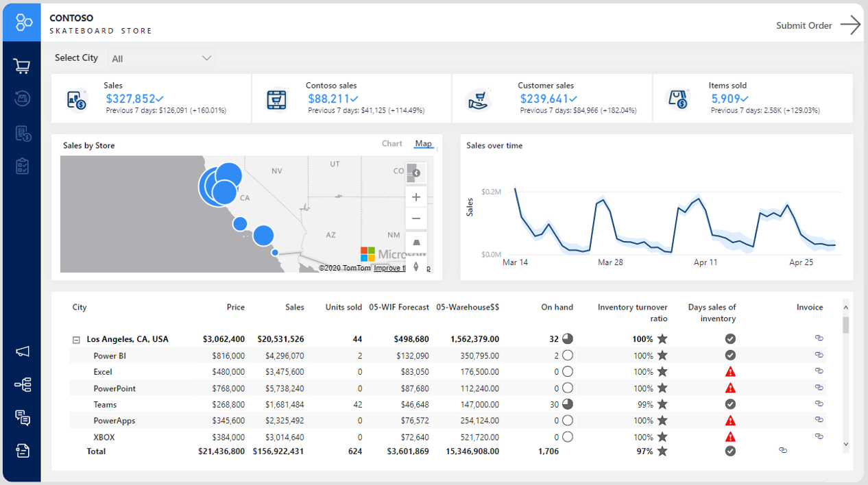
Task: Sort table by Units sold column
Action: point(343,307)
